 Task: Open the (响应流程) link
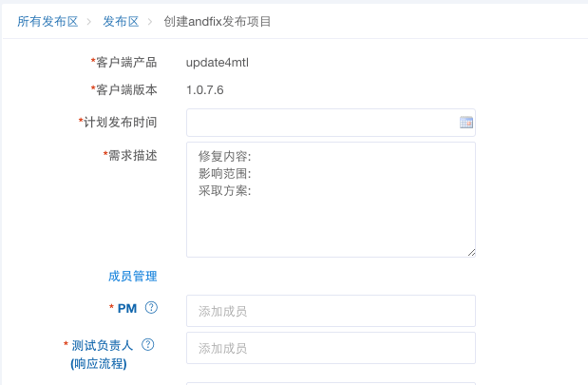(x=98, y=363)
